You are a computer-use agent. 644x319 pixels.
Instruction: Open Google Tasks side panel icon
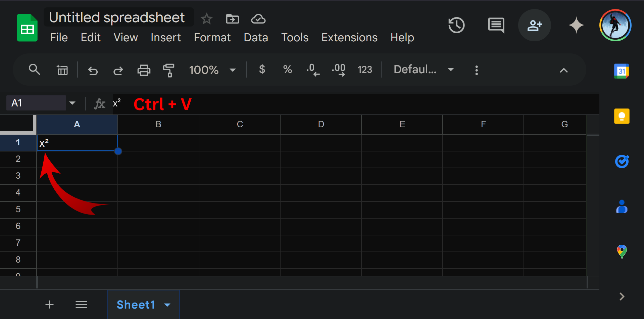point(622,162)
